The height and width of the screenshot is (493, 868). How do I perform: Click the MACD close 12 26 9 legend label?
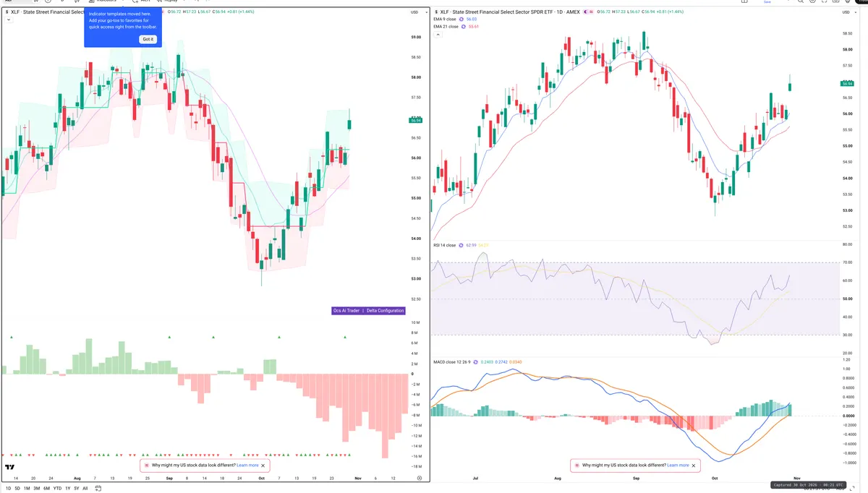click(x=452, y=361)
